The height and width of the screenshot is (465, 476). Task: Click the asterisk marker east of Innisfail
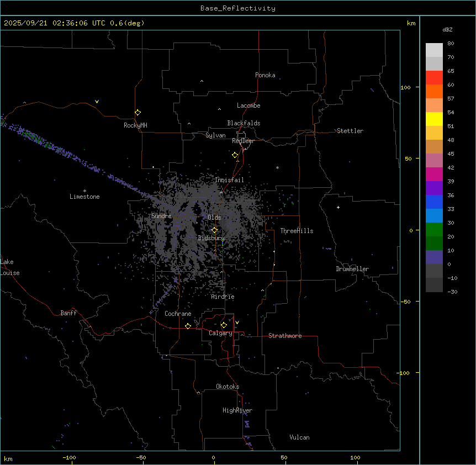[x=278, y=168]
